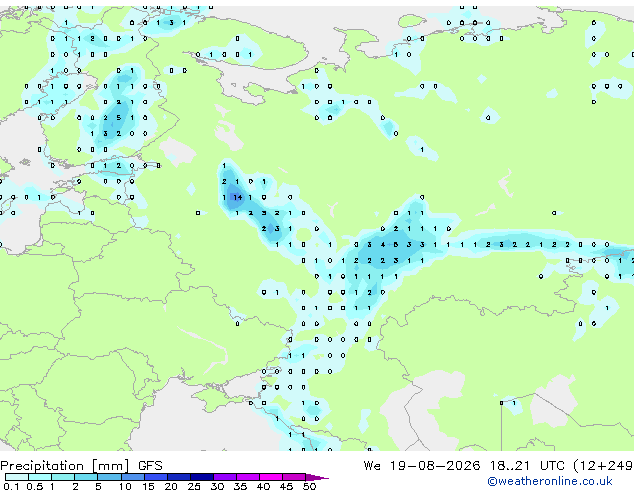This screenshot has width=634, height=490.
Task: Select the 0.5–1 mm legend color swatch
Action: point(40,477)
